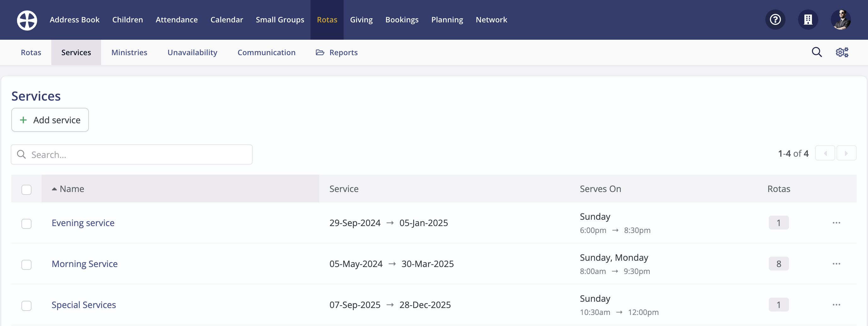This screenshot has height=326, width=868.
Task: Open the Morning Service link
Action: [x=84, y=264]
